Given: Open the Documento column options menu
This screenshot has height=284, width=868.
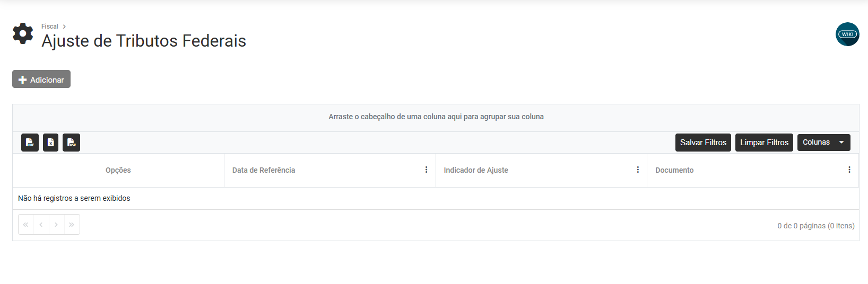Looking at the screenshot, I should [x=849, y=170].
